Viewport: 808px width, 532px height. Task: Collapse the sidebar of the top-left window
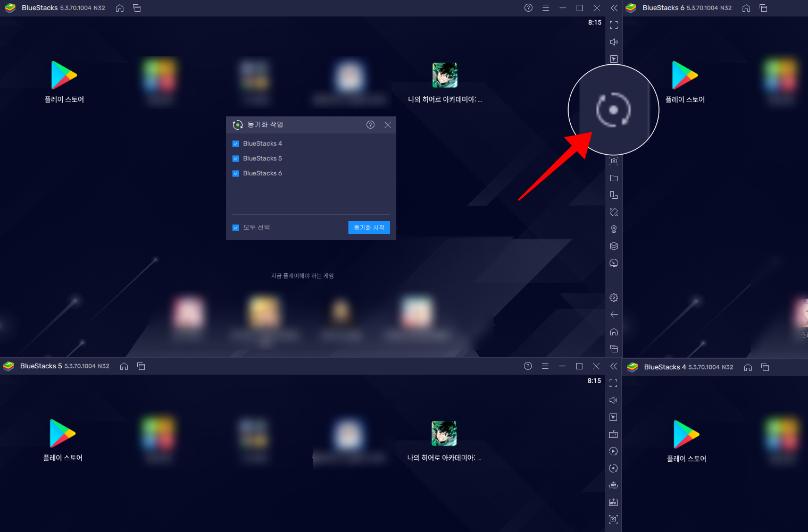coord(614,8)
